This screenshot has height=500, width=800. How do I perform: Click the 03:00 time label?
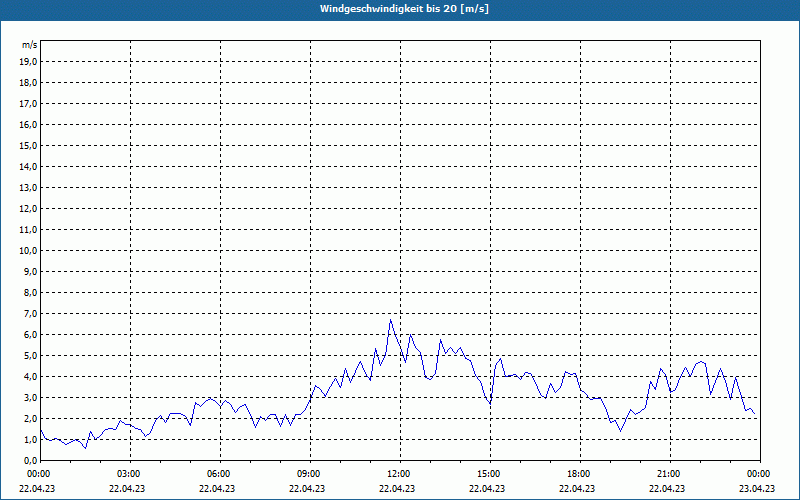(131, 474)
